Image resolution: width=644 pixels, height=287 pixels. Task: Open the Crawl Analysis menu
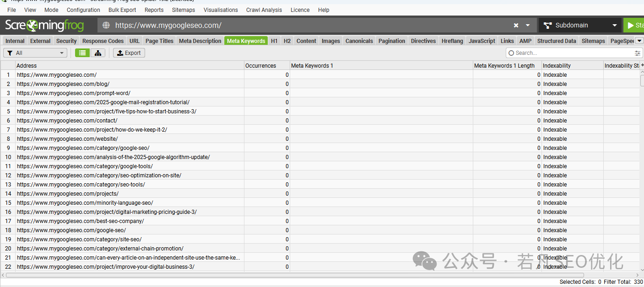click(x=264, y=10)
